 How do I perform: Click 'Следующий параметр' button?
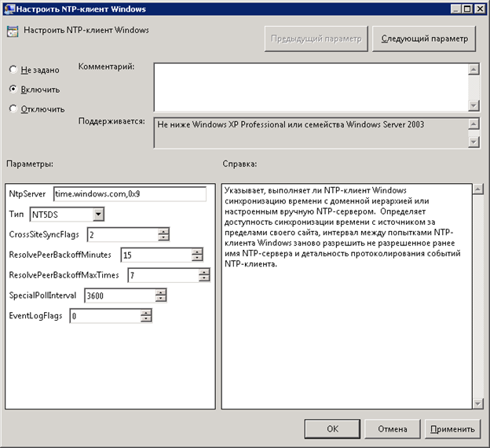click(x=424, y=39)
